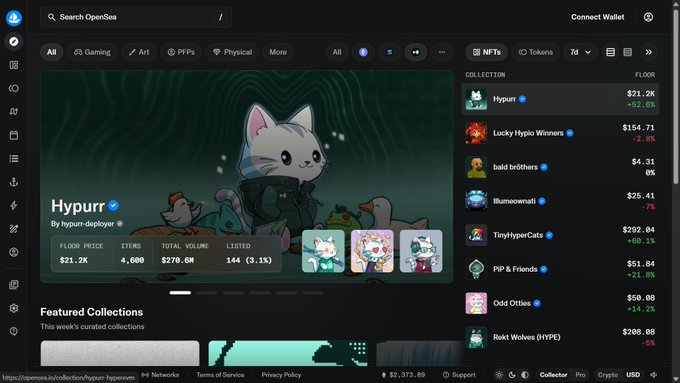
Task: Switch to Pro mode
Action: (x=580, y=375)
